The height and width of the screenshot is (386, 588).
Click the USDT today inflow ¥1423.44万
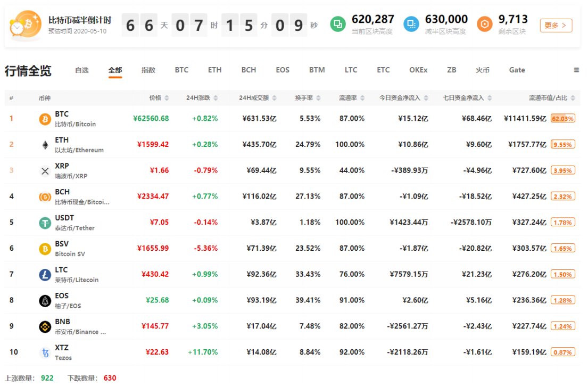coord(409,223)
